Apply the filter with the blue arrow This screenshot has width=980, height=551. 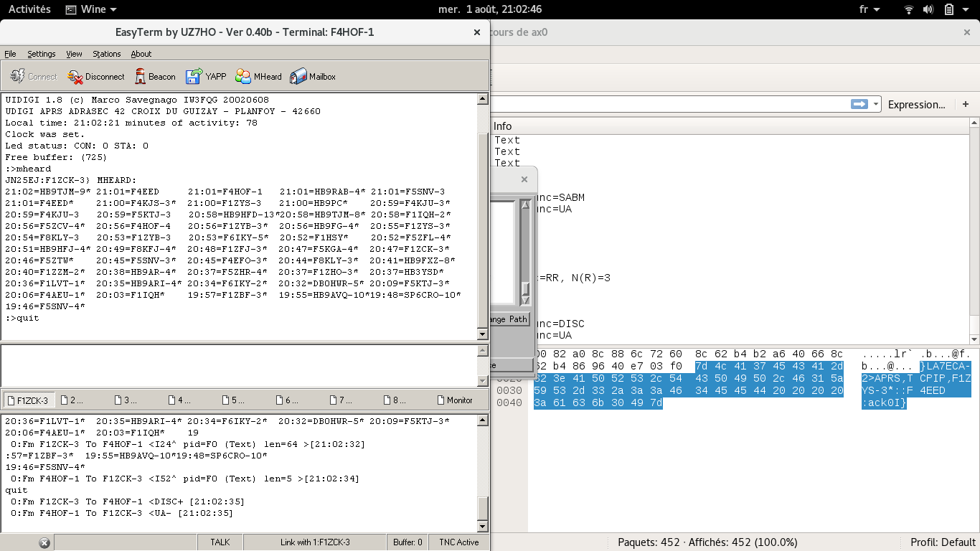[x=859, y=105]
